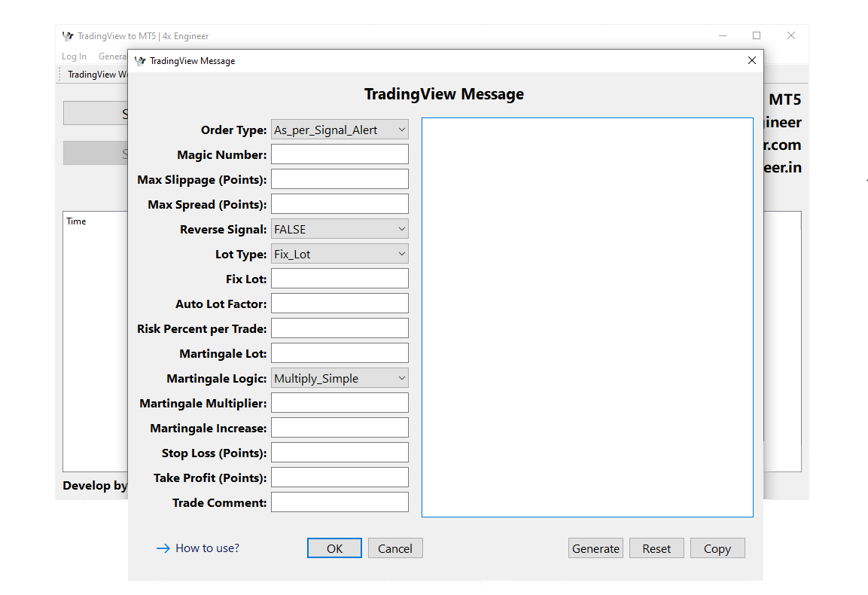Click the Max Slippage (Points) field
Screen dimensions: 868x595
click(340, 179)
